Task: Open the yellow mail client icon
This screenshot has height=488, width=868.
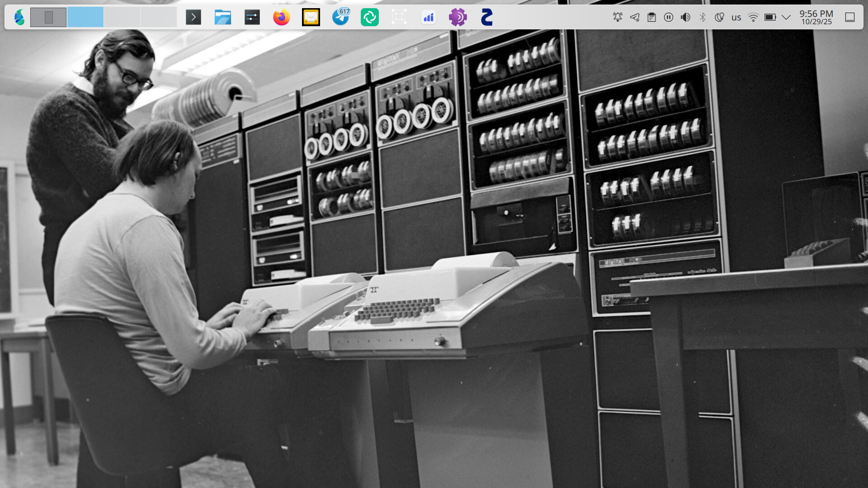Action: pos(311,17)
